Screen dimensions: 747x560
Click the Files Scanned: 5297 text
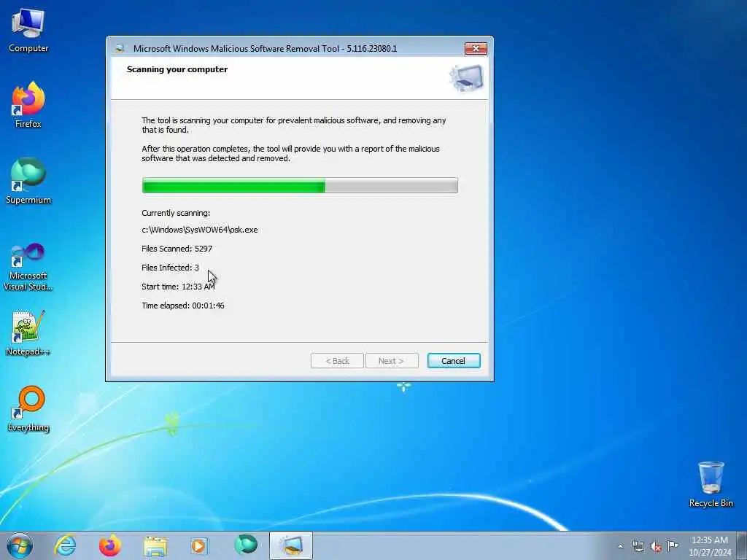[177, 249]
